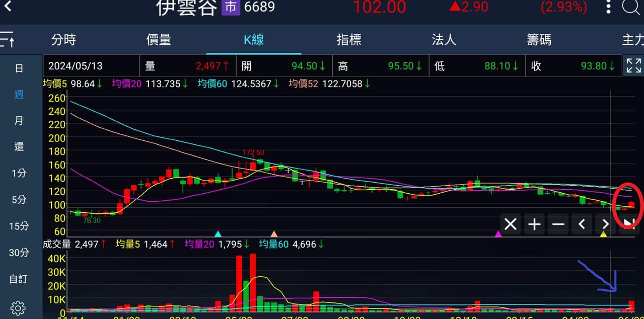Jump to latest candle with skip-end button
This screenshot has height=319, width=644.
pyautogui.click(x=629, y=224)
